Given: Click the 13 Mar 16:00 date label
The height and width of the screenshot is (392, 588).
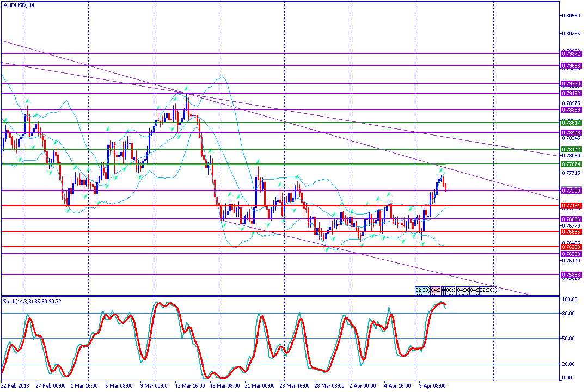Looking at the screenshot, I should 189,385.
